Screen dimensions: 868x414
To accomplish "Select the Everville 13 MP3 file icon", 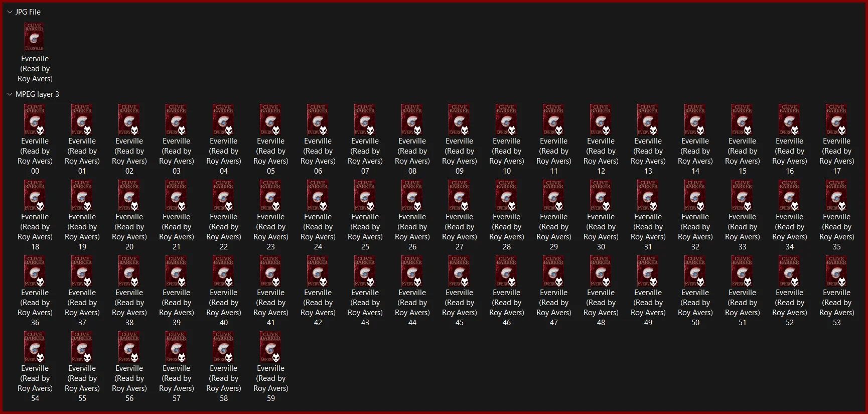I will pyautogui.click(x=648, y=119).
